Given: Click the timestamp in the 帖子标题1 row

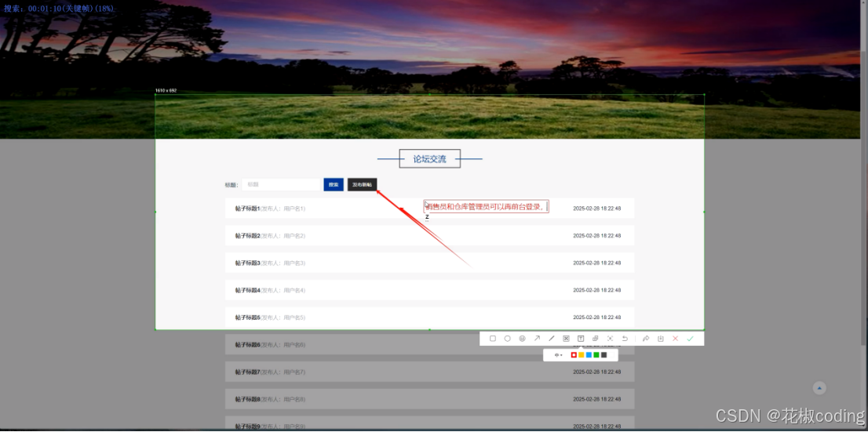Looking at the screenshot, I should coord(596,209).
